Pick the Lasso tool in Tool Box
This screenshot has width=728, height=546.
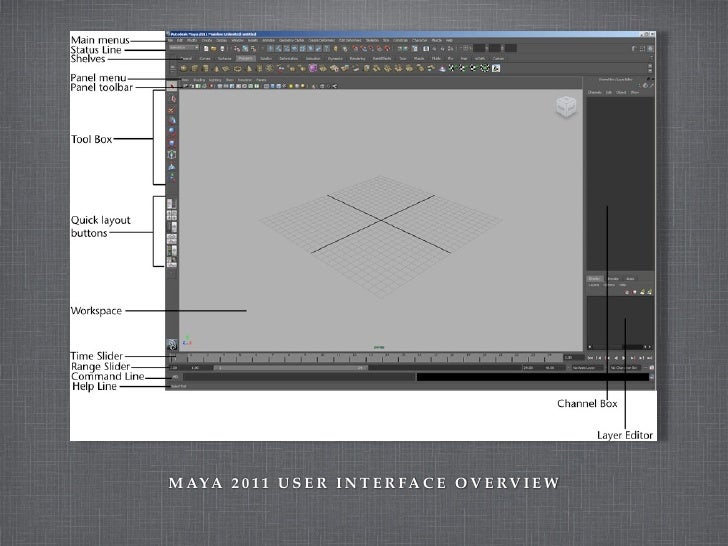click(173, 100)
